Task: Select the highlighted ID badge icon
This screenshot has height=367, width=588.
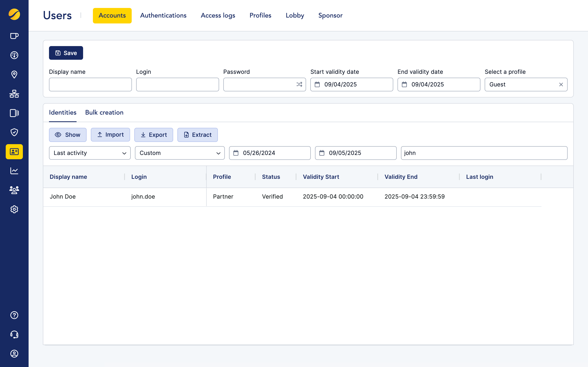Action: (14, 152)
